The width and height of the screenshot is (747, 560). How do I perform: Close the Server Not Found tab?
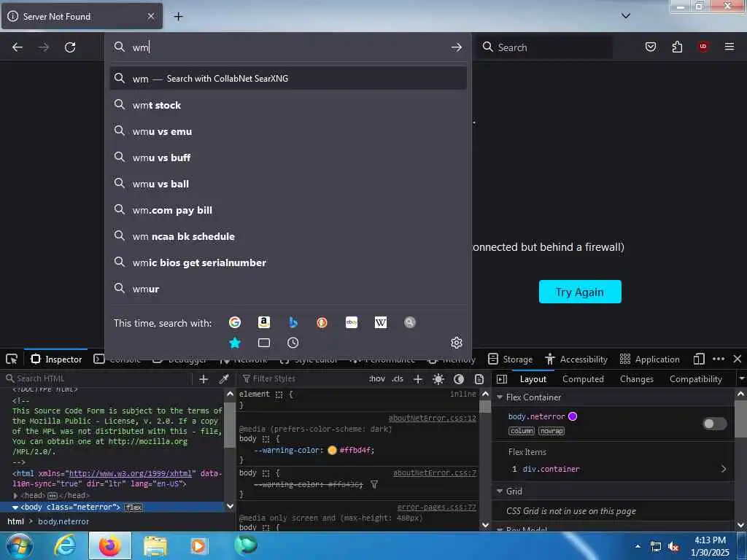click(x=150, y=16)
